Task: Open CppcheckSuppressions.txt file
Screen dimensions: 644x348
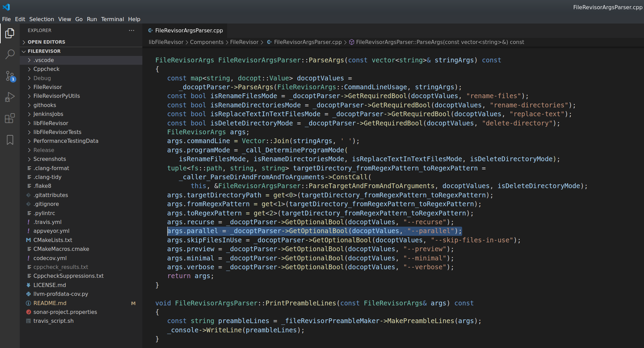Action: coord(81,276)
